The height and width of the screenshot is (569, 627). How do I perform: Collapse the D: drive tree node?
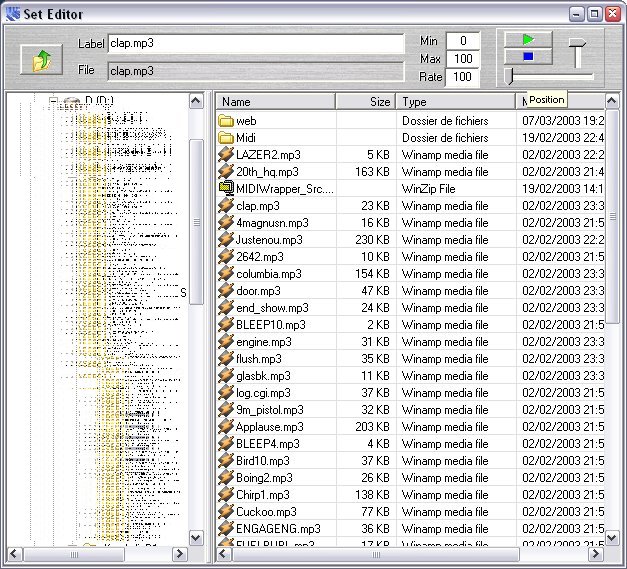click(52, 101)
